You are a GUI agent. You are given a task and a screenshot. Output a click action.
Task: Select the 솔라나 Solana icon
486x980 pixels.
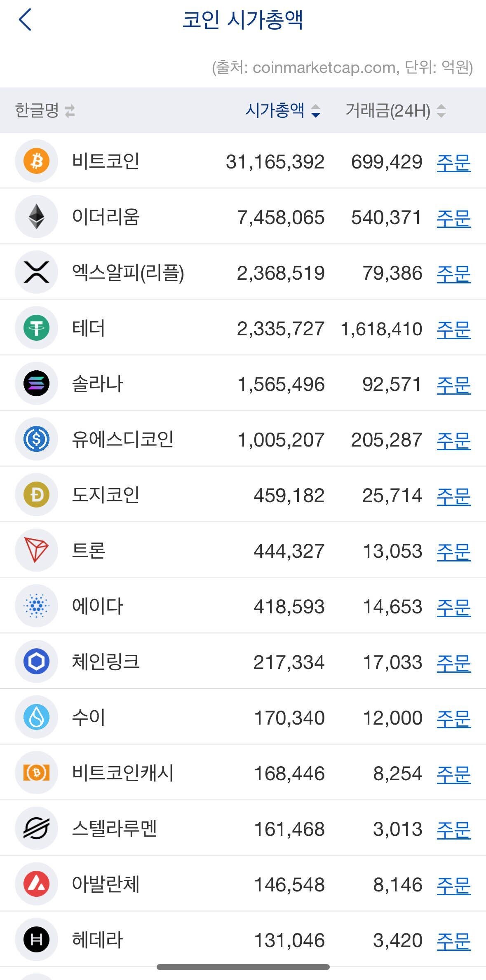[36, 384]
